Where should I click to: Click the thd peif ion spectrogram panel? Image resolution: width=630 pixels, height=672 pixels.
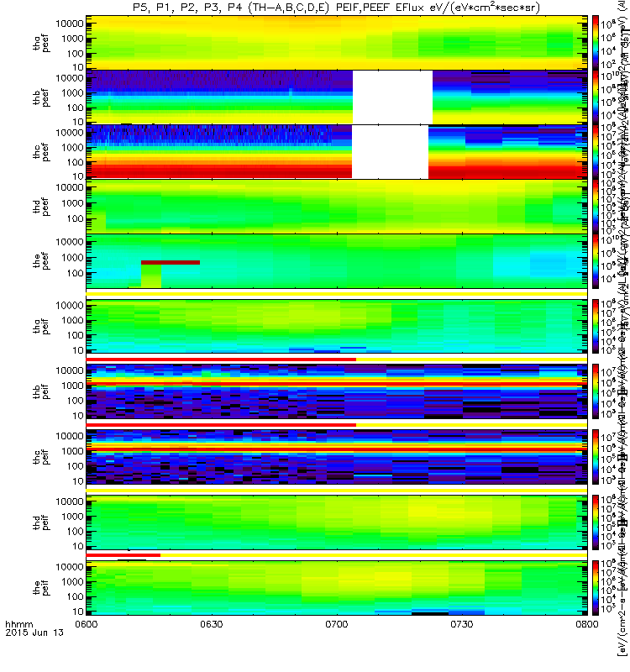[x=337, y=522]
